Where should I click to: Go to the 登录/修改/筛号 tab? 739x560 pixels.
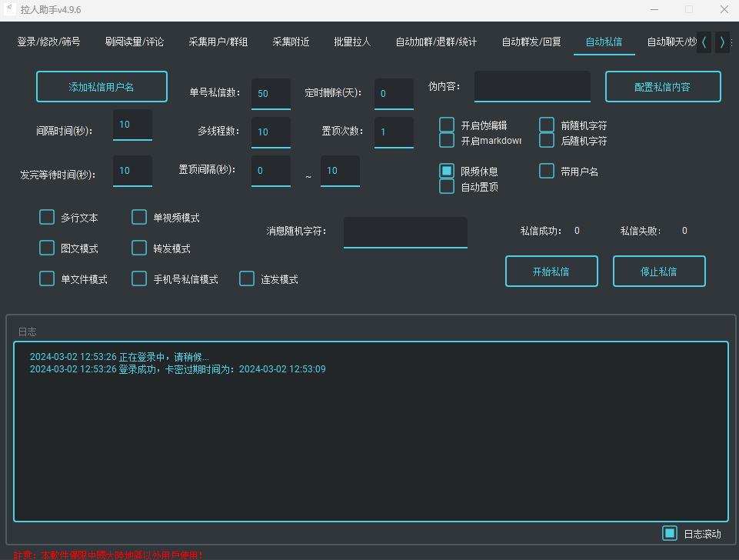coord(48,42)
